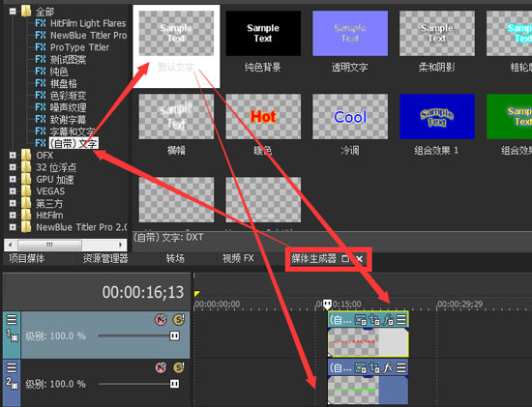Mute track 2 with its mute icon
The height and width of the screenshot is (407, 532).
(x=162, y=367)
